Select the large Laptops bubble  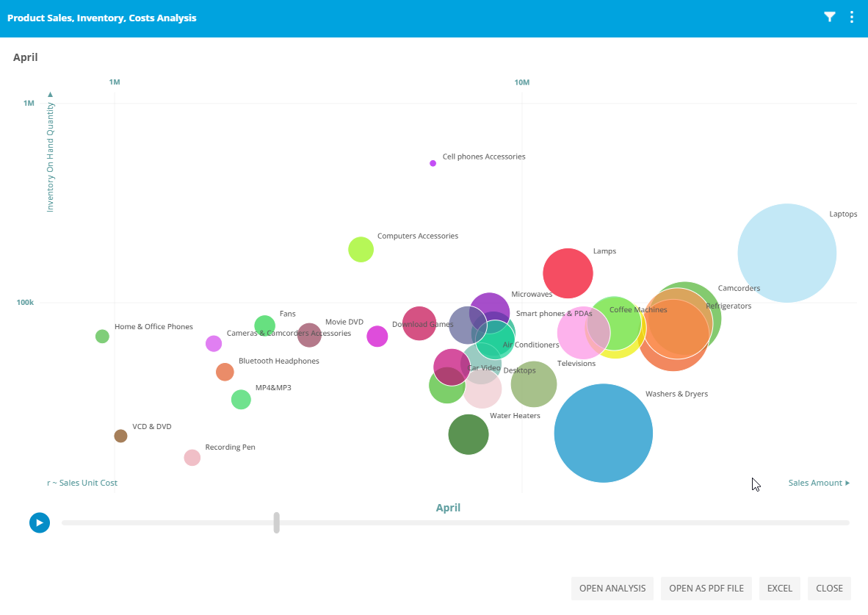tap(786, 253)
